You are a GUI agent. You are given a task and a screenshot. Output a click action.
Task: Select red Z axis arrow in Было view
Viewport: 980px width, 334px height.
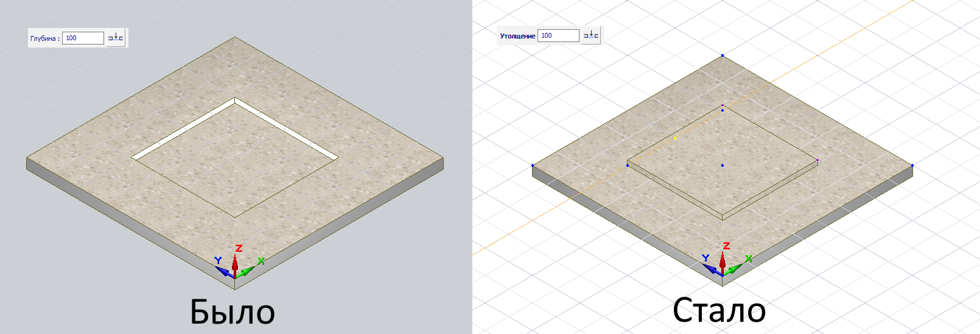click(x=235, y=263)
